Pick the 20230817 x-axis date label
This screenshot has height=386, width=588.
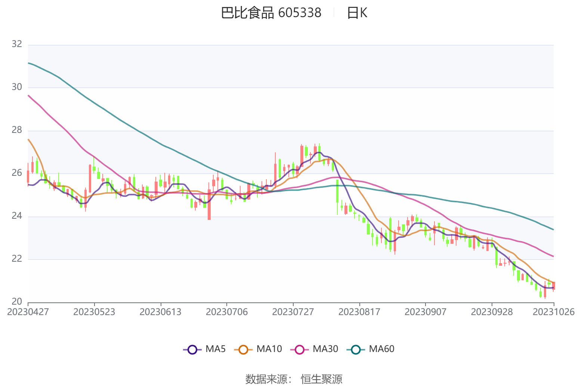(359, 312)
